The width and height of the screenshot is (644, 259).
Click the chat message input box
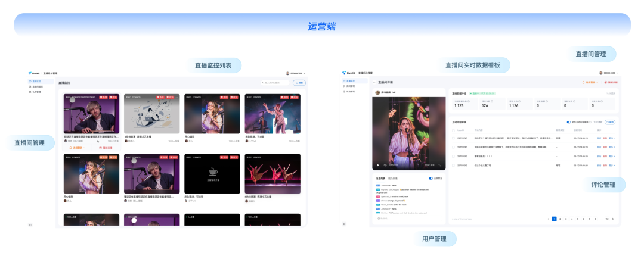coord(409,219)
